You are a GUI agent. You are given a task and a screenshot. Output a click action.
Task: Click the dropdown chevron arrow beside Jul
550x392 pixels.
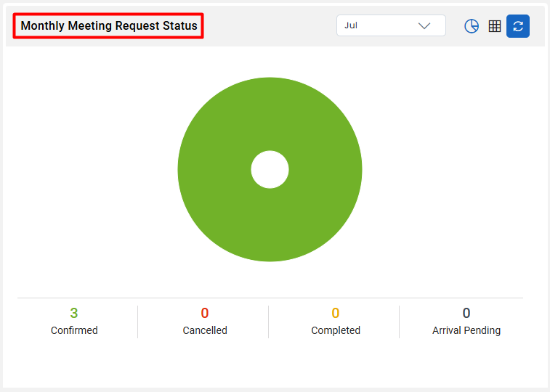click(424, 25)
